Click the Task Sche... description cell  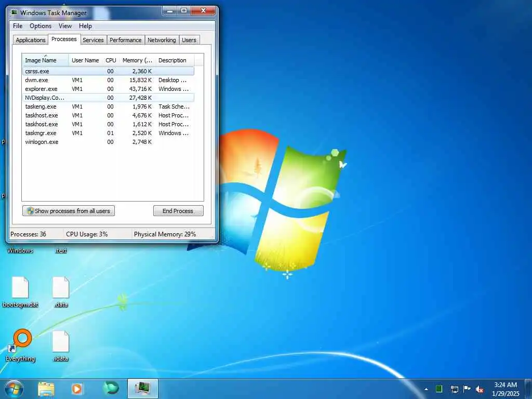coord(174,107)
